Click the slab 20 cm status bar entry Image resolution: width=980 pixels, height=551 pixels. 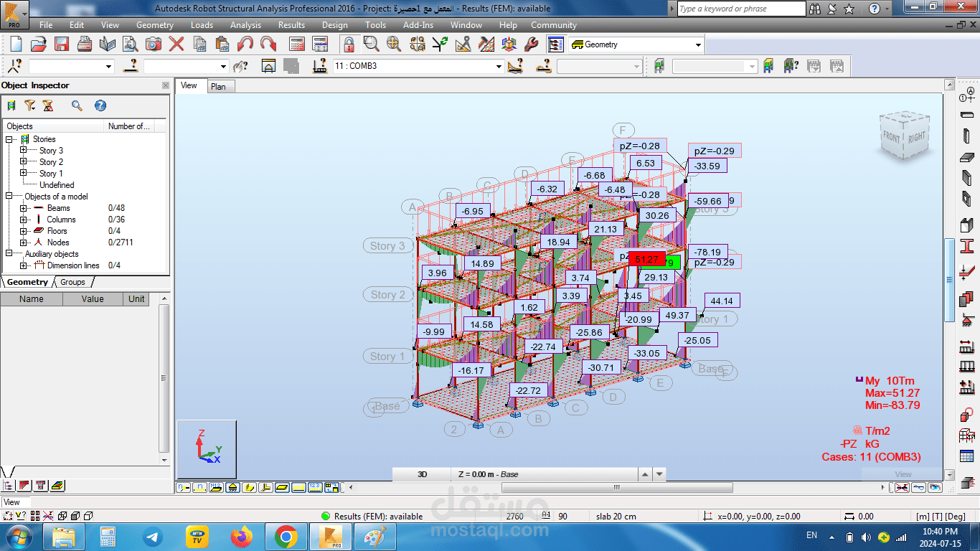pyautogui.click(x=616, y=517)
